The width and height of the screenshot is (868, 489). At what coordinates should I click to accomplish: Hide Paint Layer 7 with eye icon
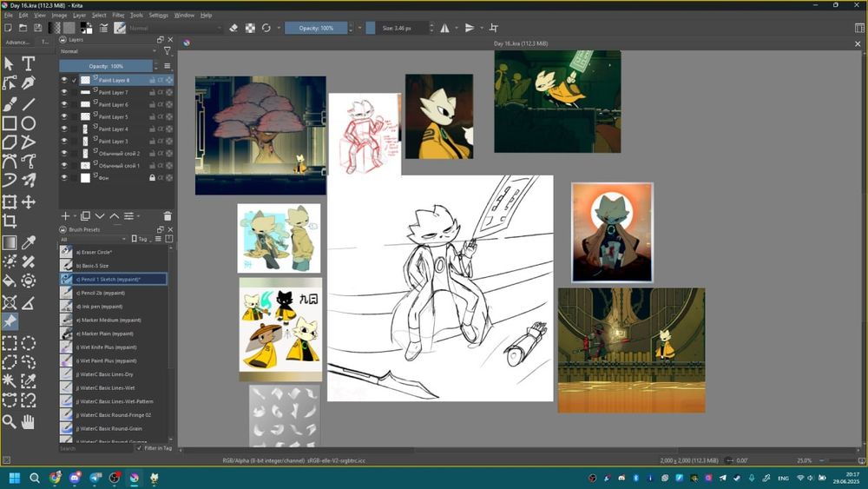click(64, 92)
